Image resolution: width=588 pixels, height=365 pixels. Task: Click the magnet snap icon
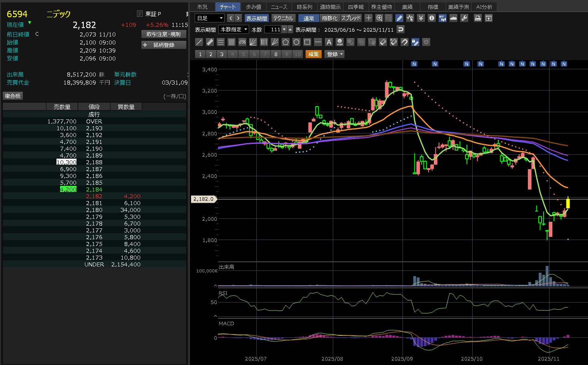click(405, 42)
